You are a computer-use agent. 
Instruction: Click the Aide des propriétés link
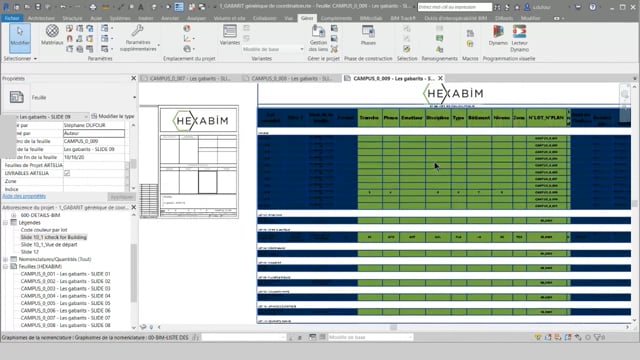(x=24, y=196)
